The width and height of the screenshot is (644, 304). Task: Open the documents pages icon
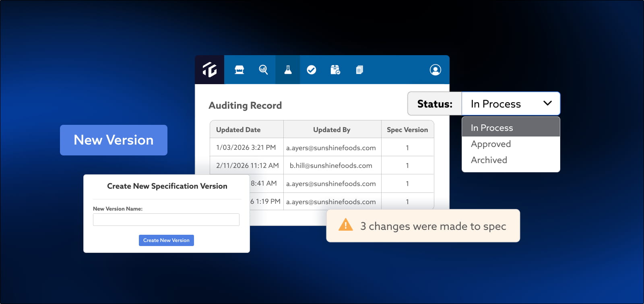click(359, 70)
